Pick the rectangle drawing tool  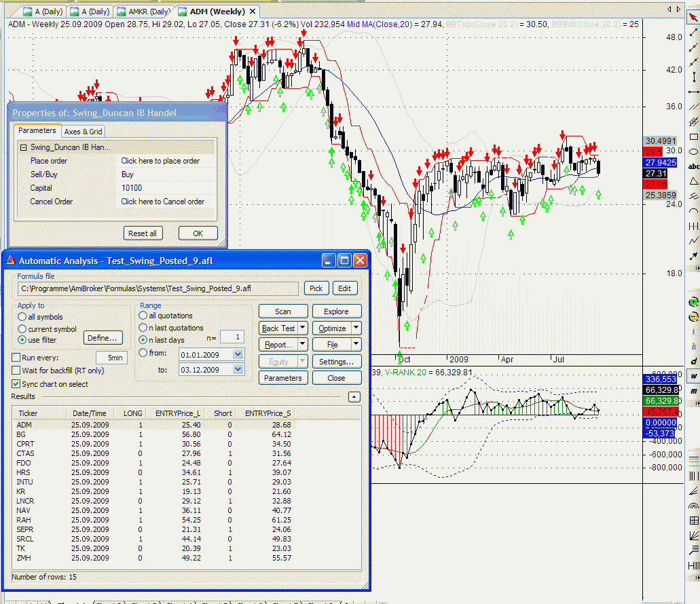693,136
